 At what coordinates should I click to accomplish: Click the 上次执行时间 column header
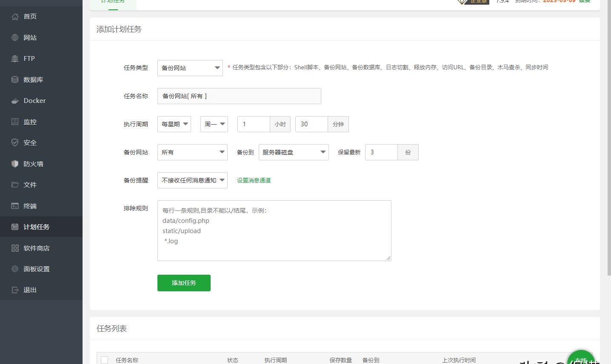pos(459,360)
